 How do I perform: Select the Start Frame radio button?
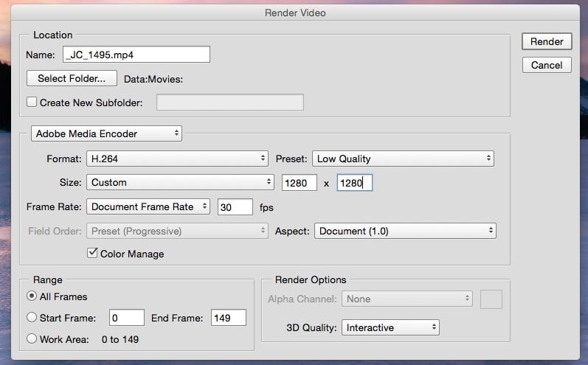32,317
